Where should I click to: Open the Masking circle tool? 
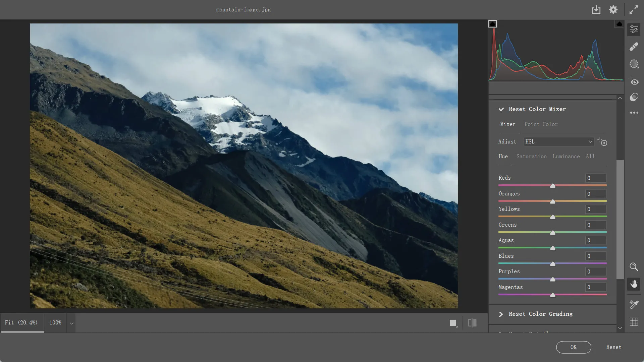[x=634, y=64]
